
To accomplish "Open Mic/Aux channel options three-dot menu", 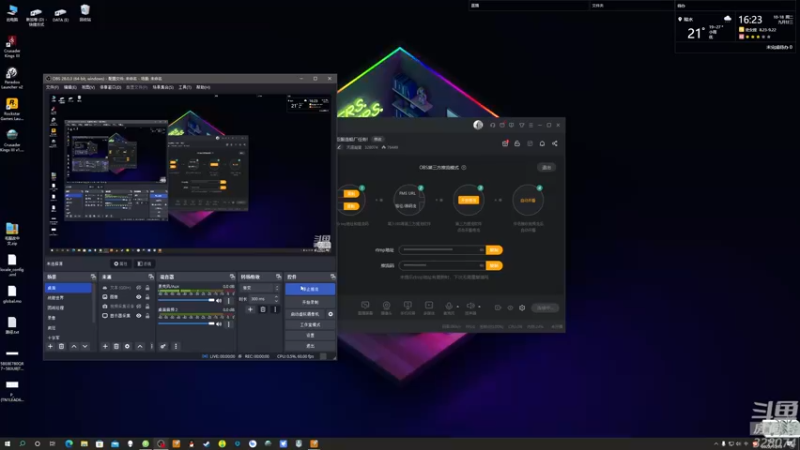I will coord(229,301).
